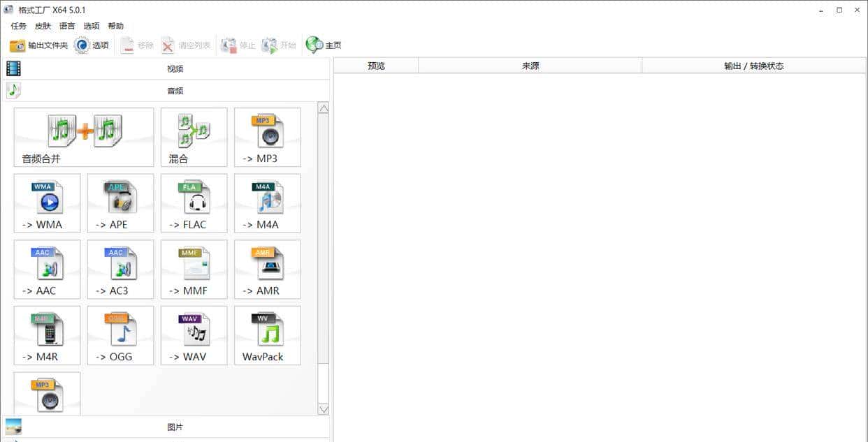Click the 输出文件夹 output folder button

(x=38, y=45)
